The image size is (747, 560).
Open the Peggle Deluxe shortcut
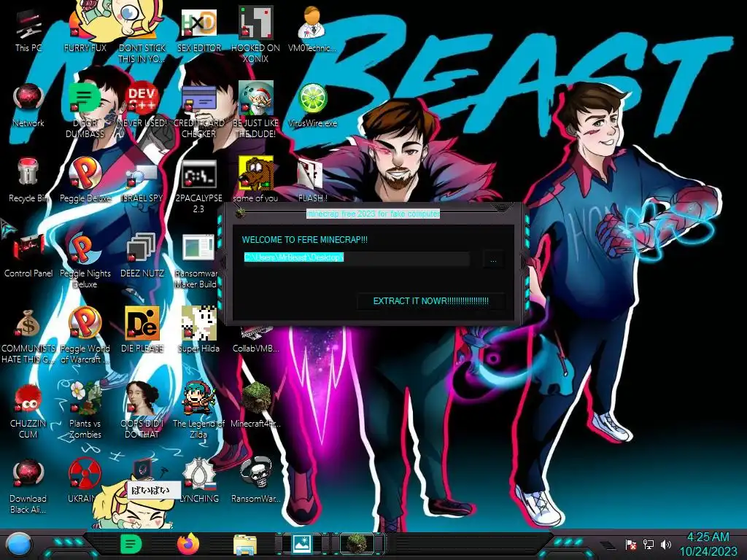[x=85, y=181]
